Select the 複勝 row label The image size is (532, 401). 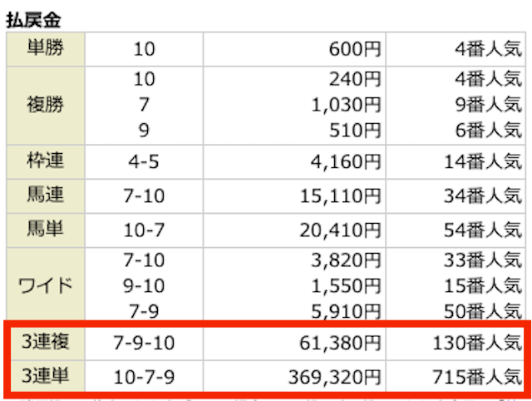pyautogui.click(x=46, y=106)
